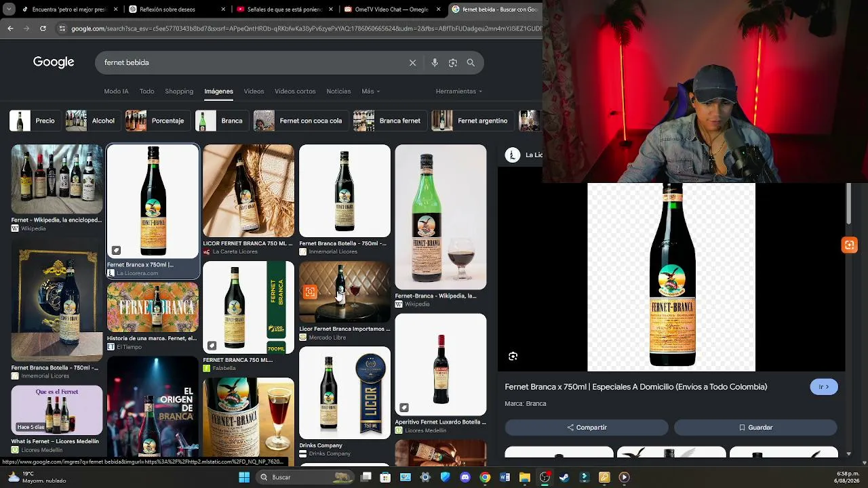Open Task View from the taskbar
The height and width of the screenshot is (488, 868).
pyautogui.click(x=366, y=477)
